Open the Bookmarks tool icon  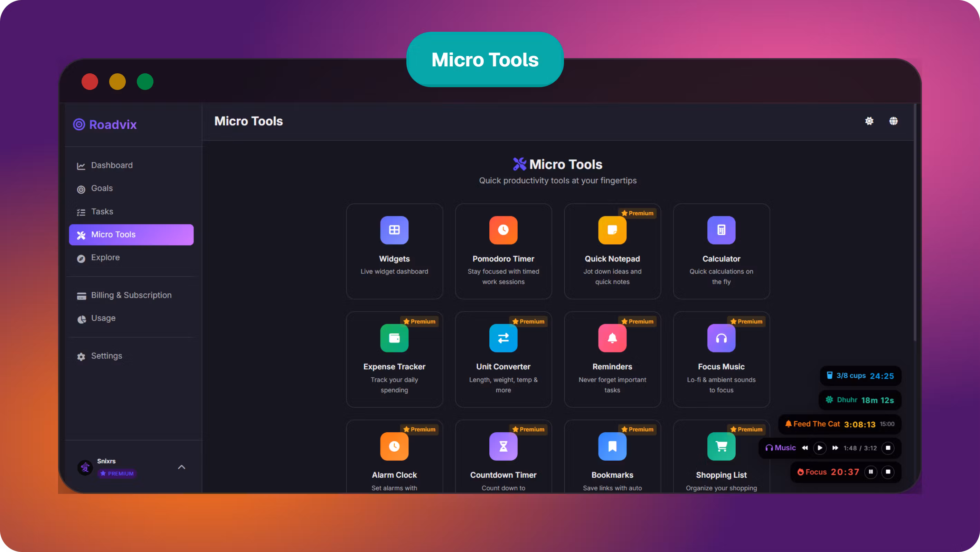[612, 446]
